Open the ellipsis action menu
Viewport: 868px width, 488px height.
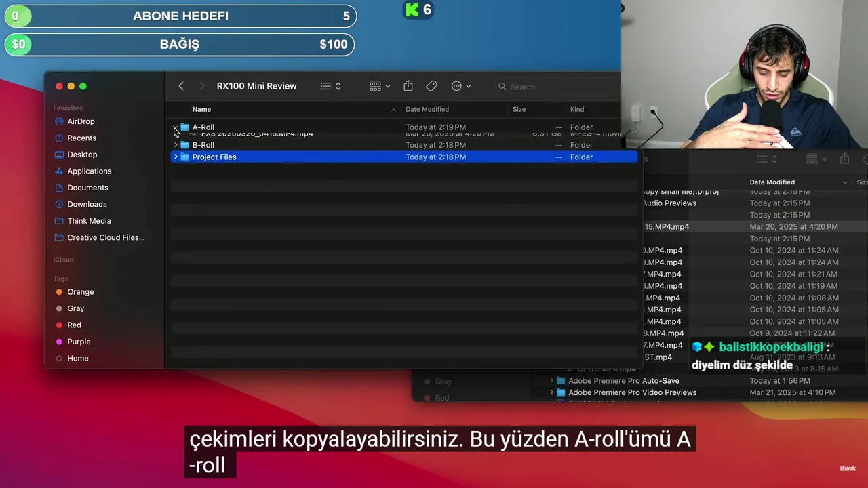[461, 86]
